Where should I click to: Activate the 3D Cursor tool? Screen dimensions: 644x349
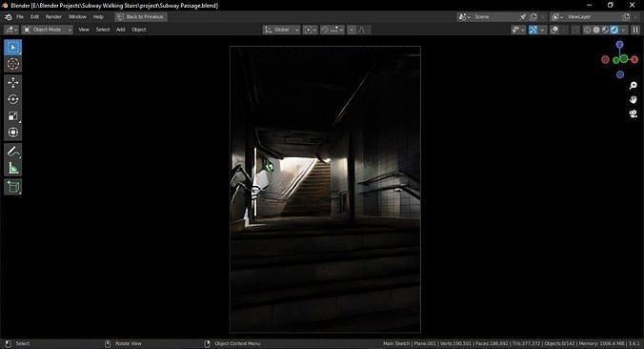(12, 64)
